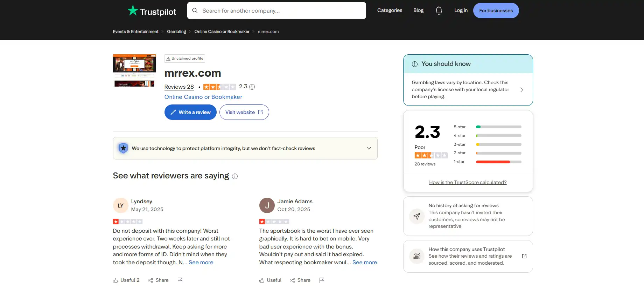Filter by 3-star reviews
Screen dimensions: 644x299
[x=488, y=144]
